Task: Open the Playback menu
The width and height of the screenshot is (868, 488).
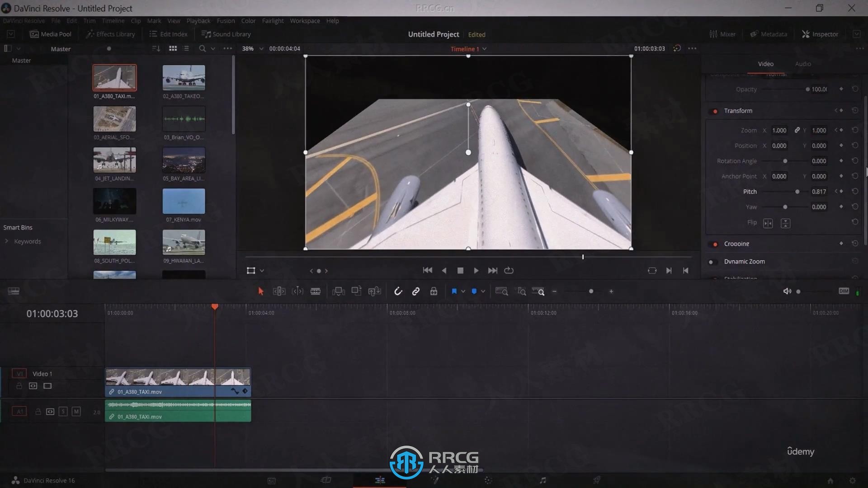Action: (x=198, y=21)
